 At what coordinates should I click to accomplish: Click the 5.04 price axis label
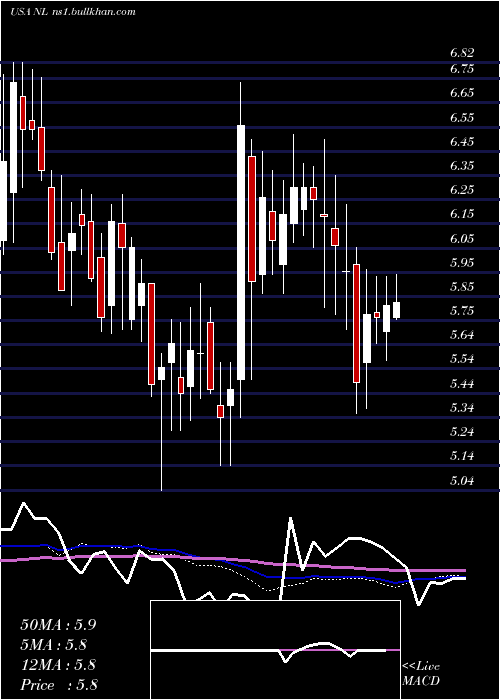(462, 480)
